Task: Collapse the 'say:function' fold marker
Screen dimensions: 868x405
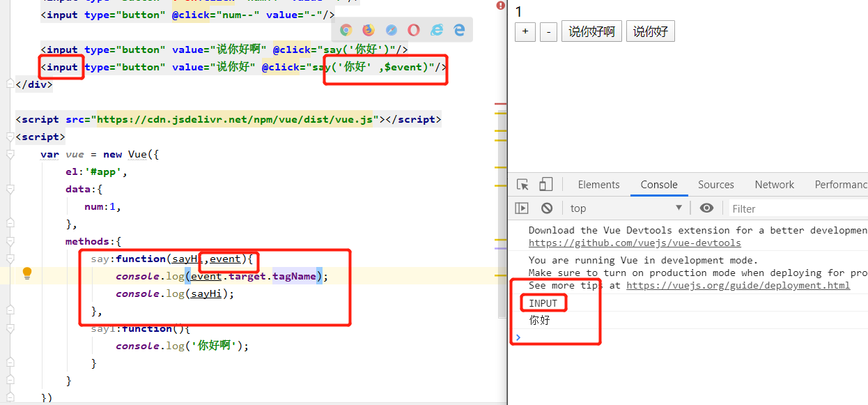Action: pos(10,259)
